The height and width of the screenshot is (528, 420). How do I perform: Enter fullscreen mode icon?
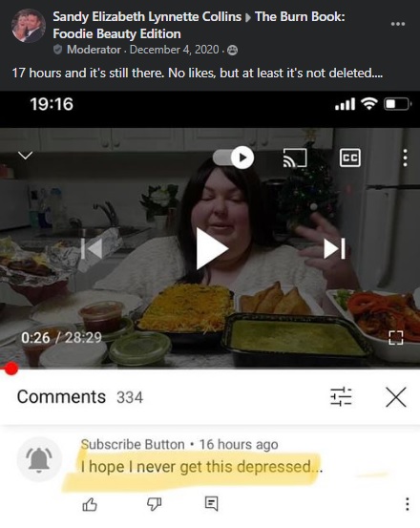396,338
